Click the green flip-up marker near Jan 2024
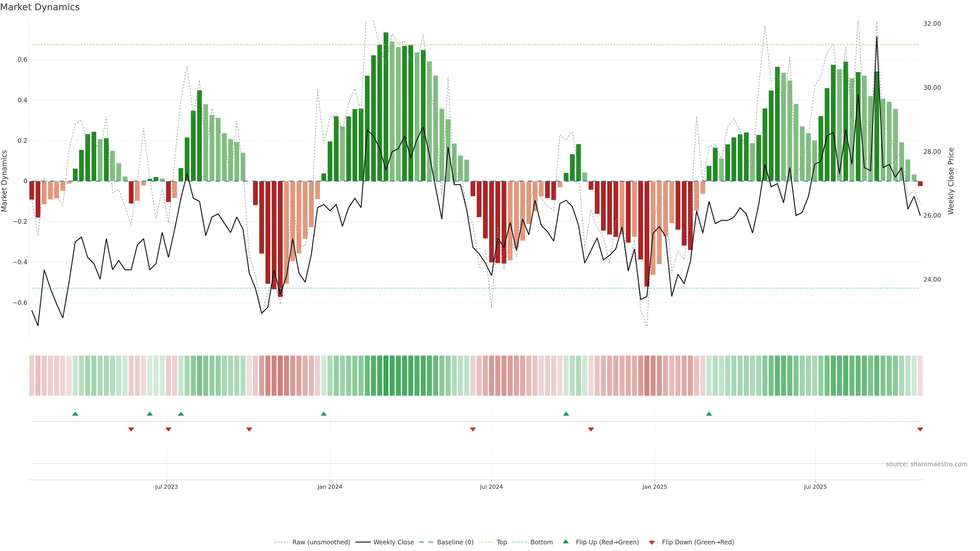 click(323, 414)
